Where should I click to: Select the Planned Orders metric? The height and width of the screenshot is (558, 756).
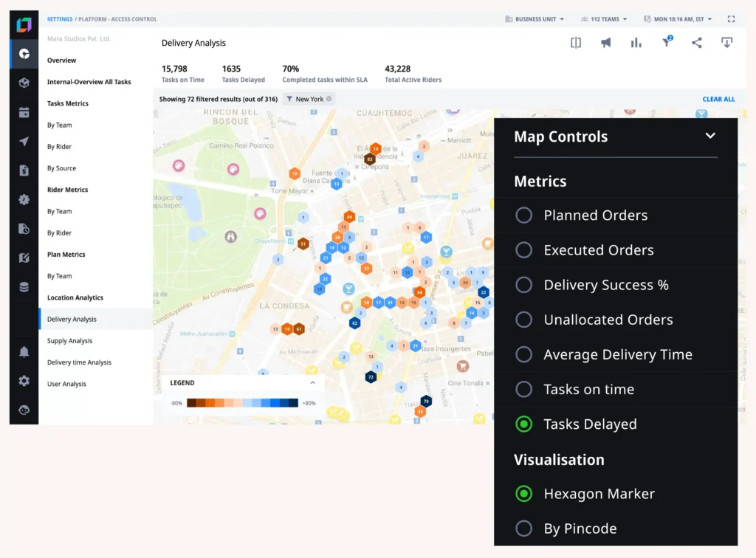523,216
